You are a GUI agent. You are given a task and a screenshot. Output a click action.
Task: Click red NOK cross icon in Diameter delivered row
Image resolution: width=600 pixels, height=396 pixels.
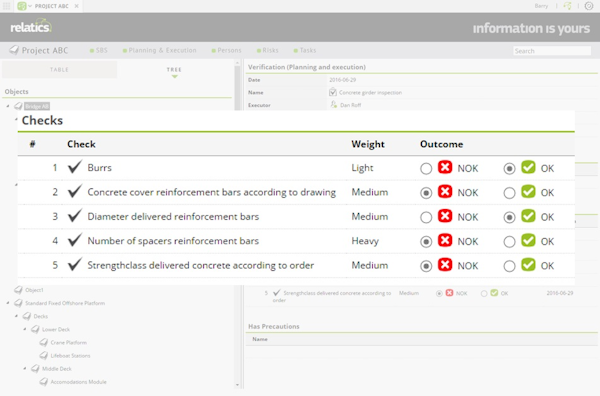445,216
